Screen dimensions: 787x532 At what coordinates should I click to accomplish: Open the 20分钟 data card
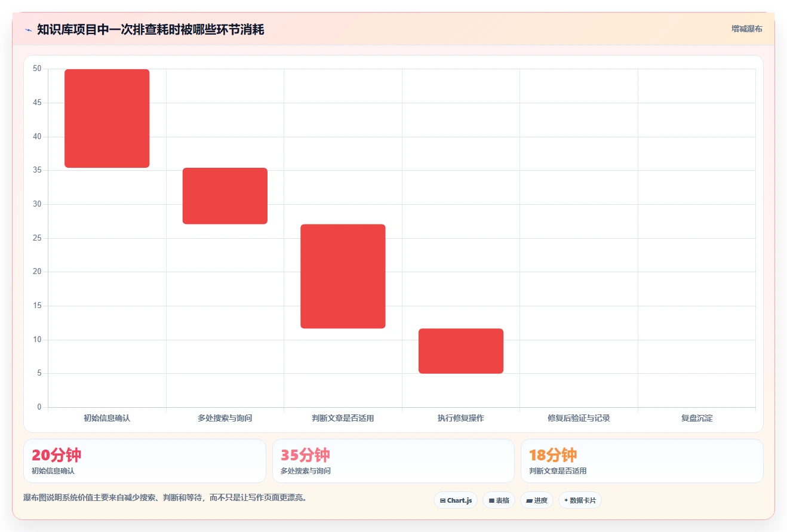click(x=145, y=461)
